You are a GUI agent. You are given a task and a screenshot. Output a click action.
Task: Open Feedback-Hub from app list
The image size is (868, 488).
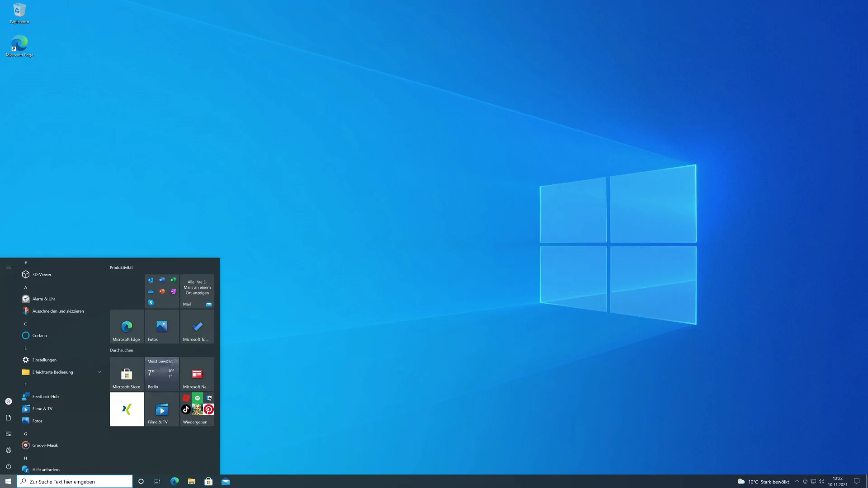tap(45, 396)
